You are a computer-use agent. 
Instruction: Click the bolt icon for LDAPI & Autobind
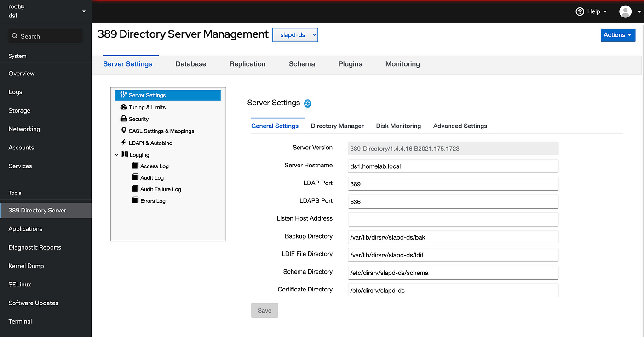[x=123, y=143]
